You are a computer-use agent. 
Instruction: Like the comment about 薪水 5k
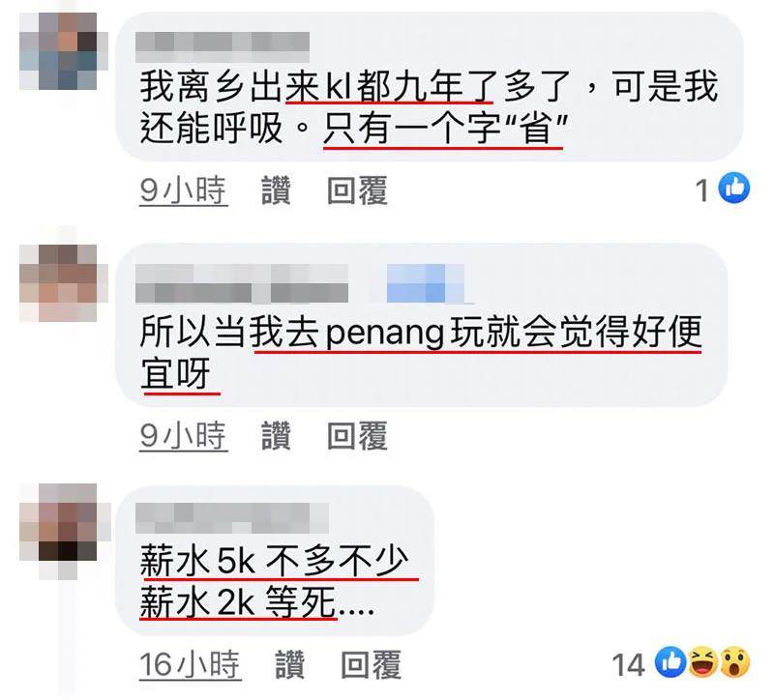289,664
